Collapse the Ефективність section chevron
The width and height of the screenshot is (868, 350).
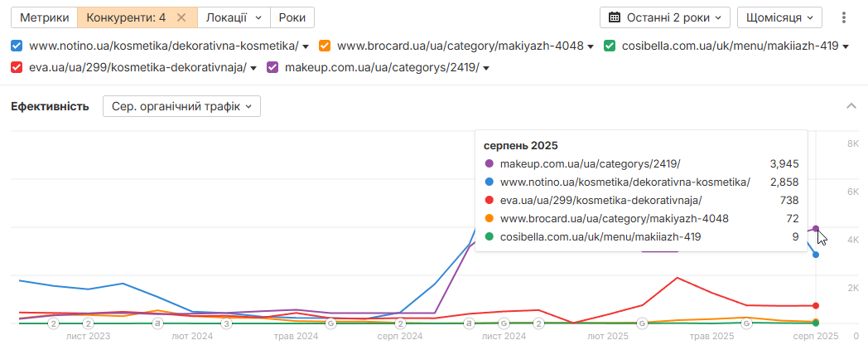851,106
